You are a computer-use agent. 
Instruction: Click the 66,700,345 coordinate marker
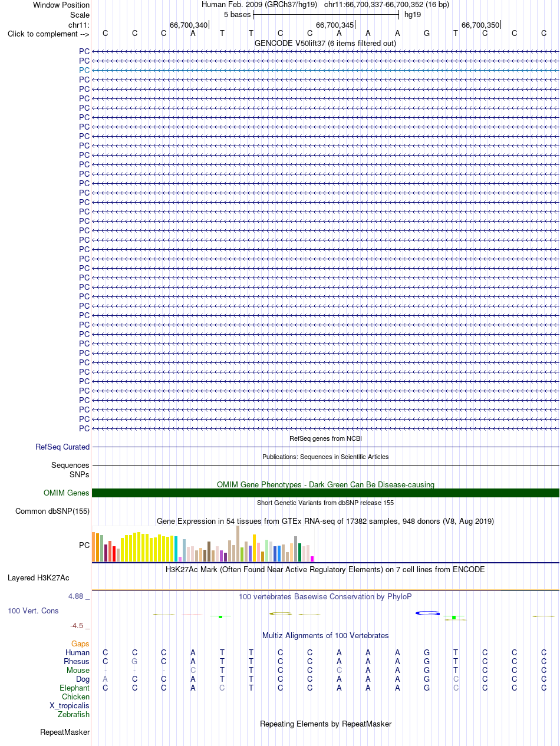click(335, 25)
